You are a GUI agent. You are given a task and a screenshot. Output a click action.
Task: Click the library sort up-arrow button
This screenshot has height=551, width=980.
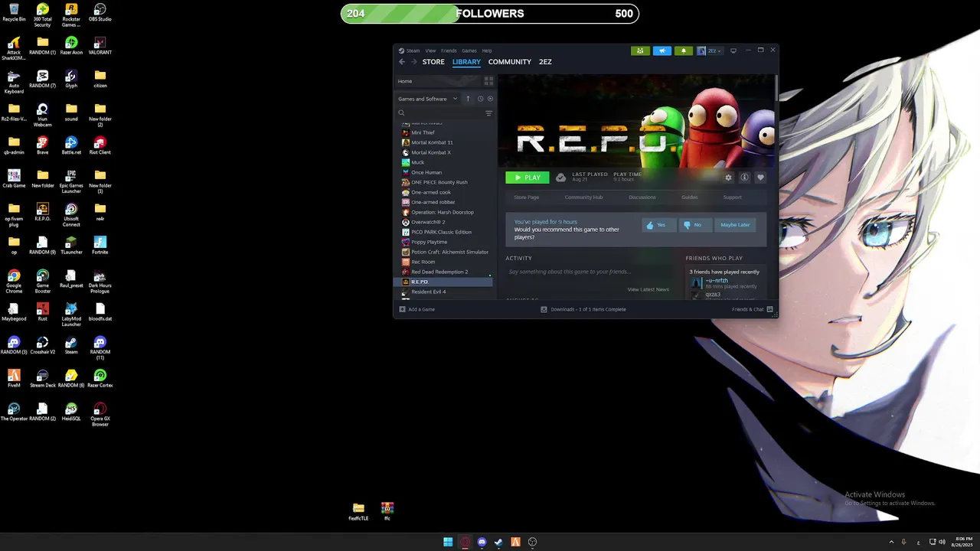[468, 99]
